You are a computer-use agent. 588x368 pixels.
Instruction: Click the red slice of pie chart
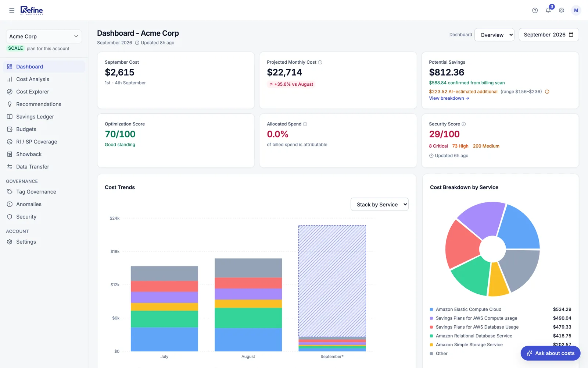462,245
